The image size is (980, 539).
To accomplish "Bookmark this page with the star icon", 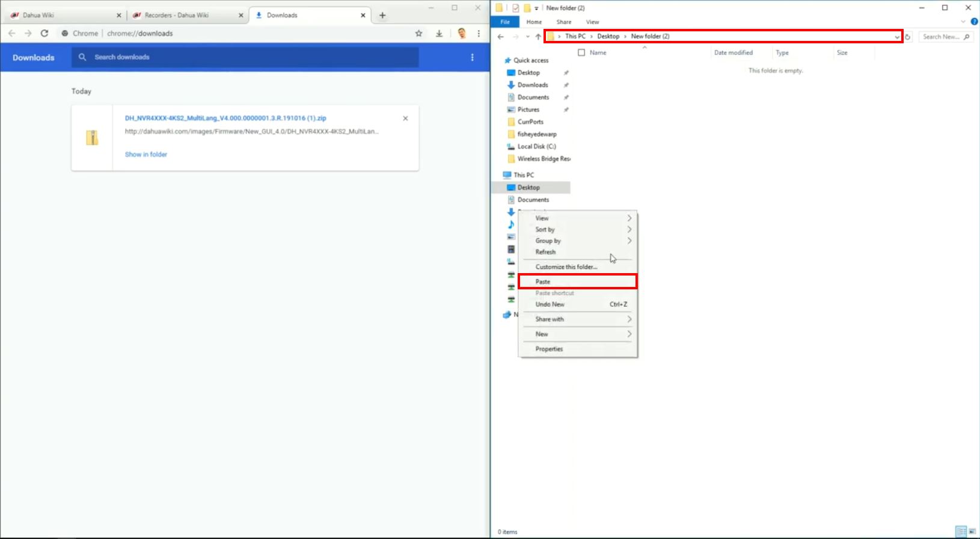I will point(419,34).
